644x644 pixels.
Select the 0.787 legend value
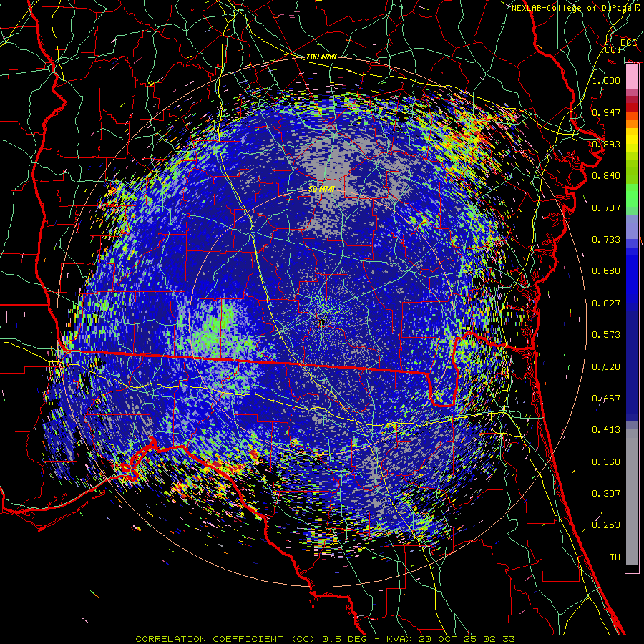(606, 208)
